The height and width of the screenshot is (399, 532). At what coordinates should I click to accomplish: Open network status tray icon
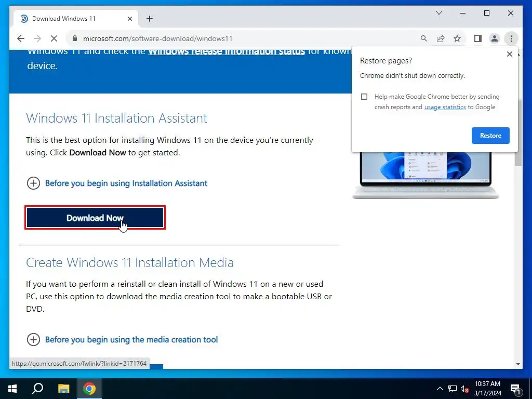(453, 389)
